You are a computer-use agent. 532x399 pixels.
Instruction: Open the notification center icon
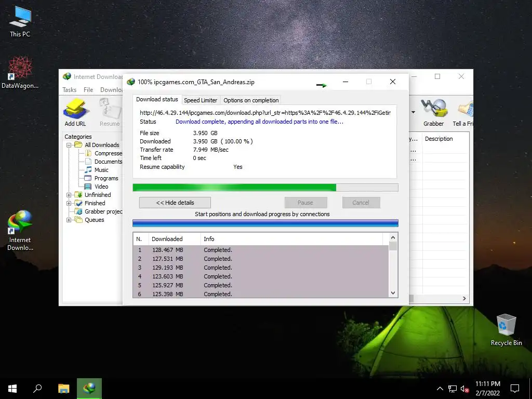515,389
